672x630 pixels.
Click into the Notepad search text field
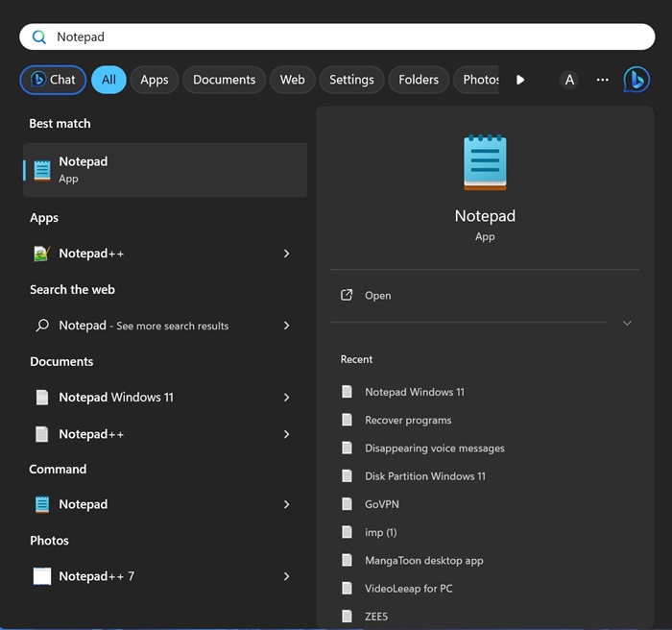click(x=336, y=37)
